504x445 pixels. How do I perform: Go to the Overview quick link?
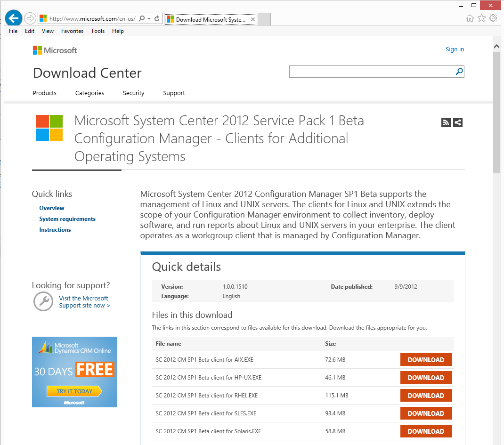click(x=52, y=208)
